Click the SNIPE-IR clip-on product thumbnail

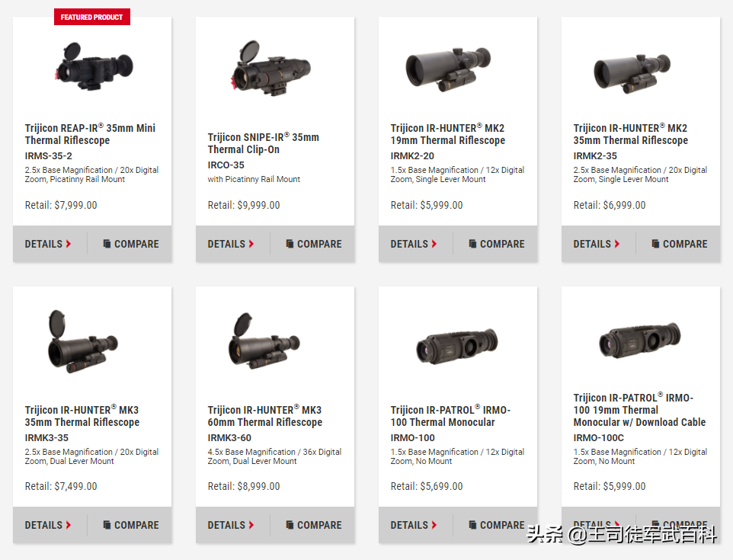(x=270, y=69)
